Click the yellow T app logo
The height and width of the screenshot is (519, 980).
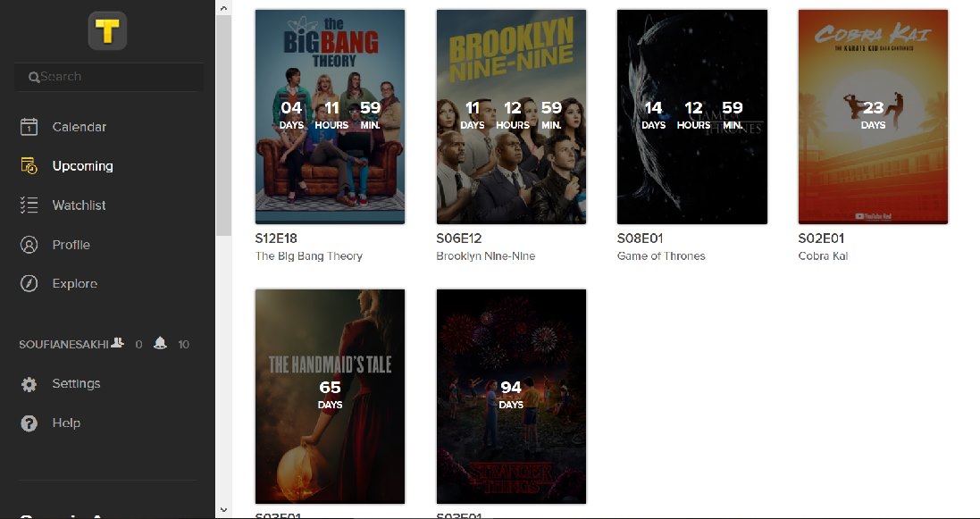(x=107, y=30)
